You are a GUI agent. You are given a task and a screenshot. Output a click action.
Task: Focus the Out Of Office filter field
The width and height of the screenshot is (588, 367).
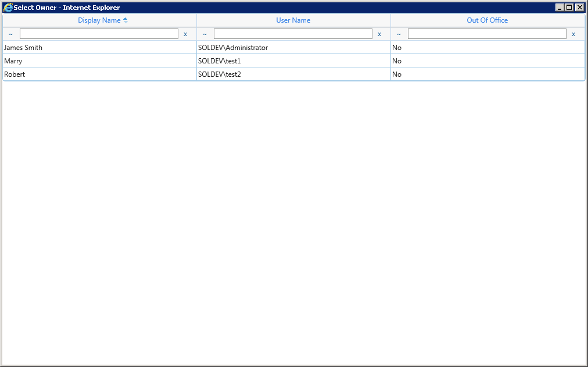(487, 34)
